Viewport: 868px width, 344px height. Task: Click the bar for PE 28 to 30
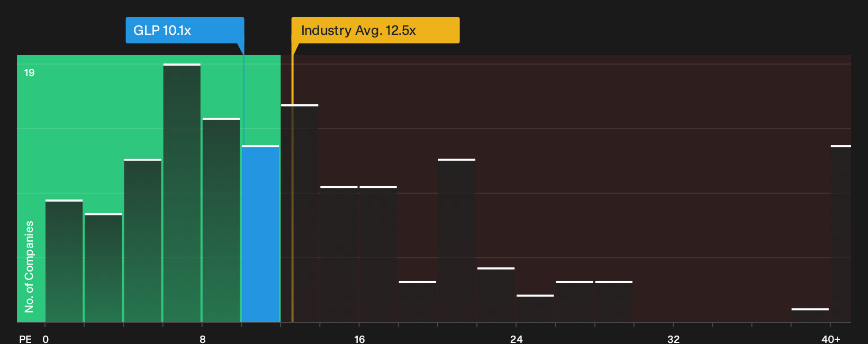(614, 302)
